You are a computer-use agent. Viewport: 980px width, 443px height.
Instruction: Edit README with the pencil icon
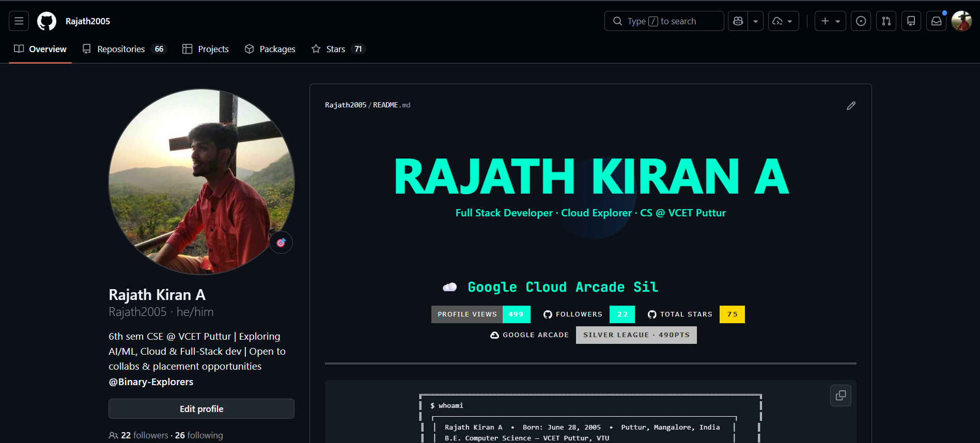[x=851, y=106]
